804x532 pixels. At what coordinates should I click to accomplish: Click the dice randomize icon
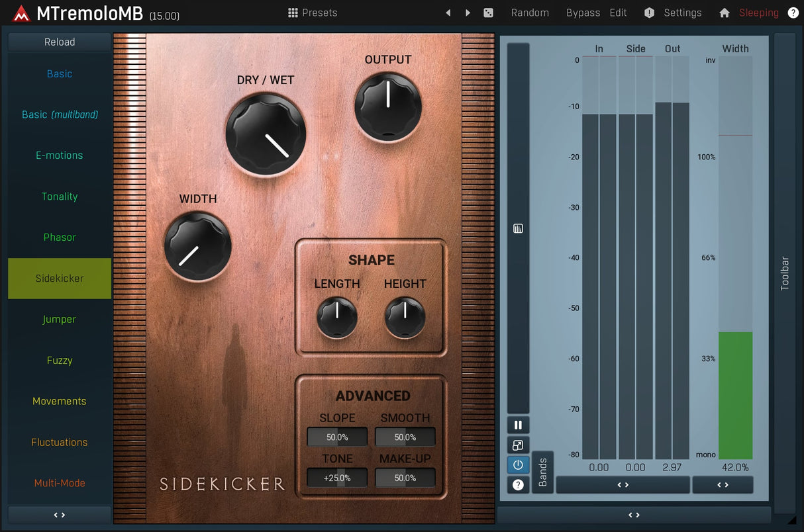488,13
